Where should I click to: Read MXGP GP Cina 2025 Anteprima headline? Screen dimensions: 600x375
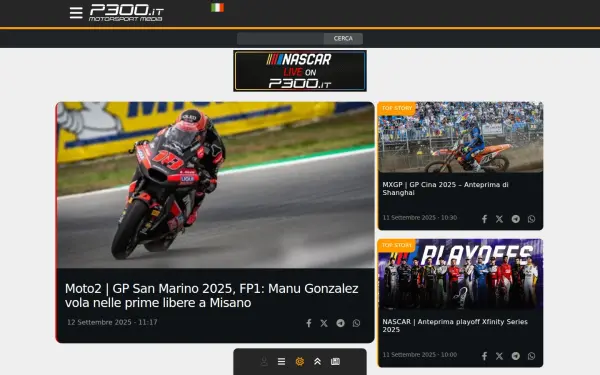[x=445, y=189]
